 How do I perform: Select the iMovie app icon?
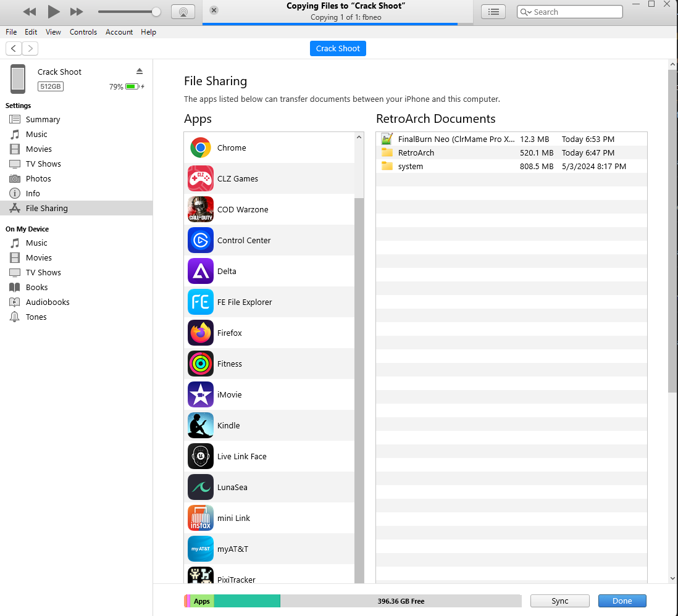201,394
